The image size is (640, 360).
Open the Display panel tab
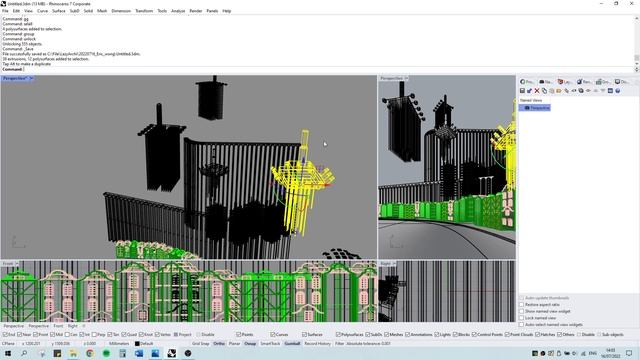point(621,82)
